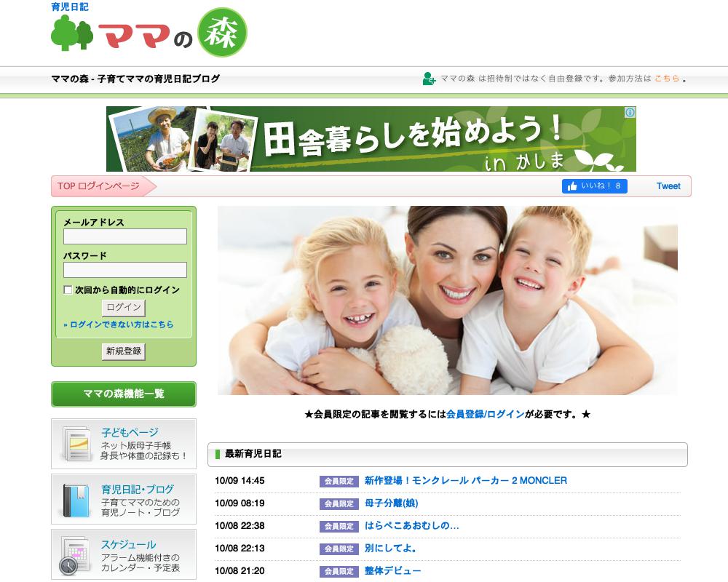Click the メールアドレス input field

click(125, 236)
